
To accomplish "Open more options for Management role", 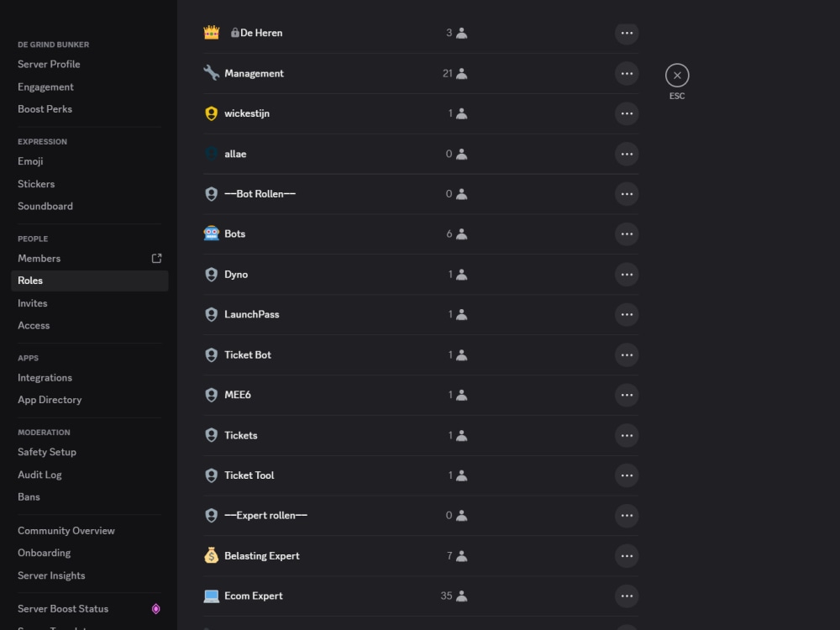I will pyautogui.click(x=627, y=73).
